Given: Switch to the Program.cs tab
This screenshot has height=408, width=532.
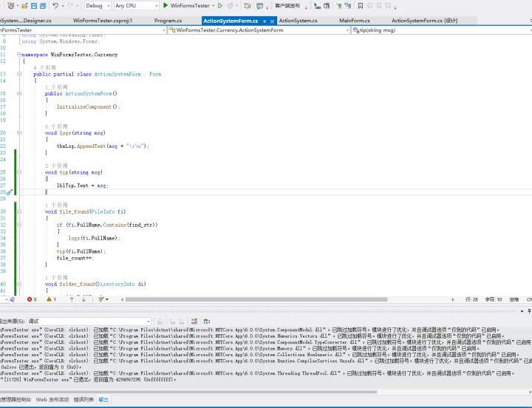Looking at the screenshot, I should pyautogui.click(x=168, y=21).
